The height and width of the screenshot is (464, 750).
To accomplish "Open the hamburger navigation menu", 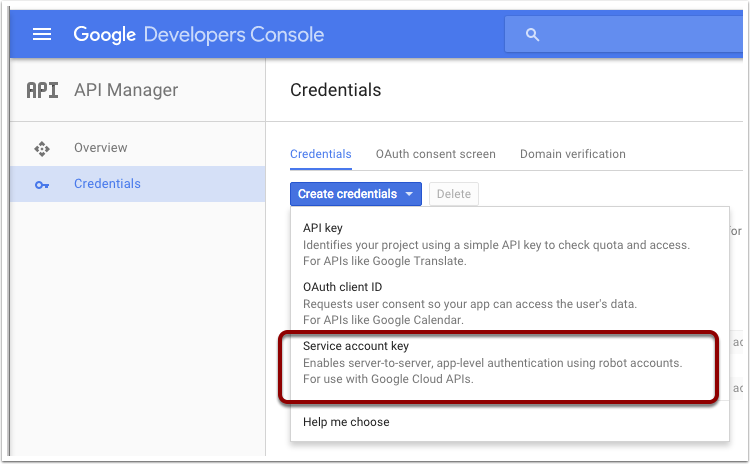I will point(42,34).
